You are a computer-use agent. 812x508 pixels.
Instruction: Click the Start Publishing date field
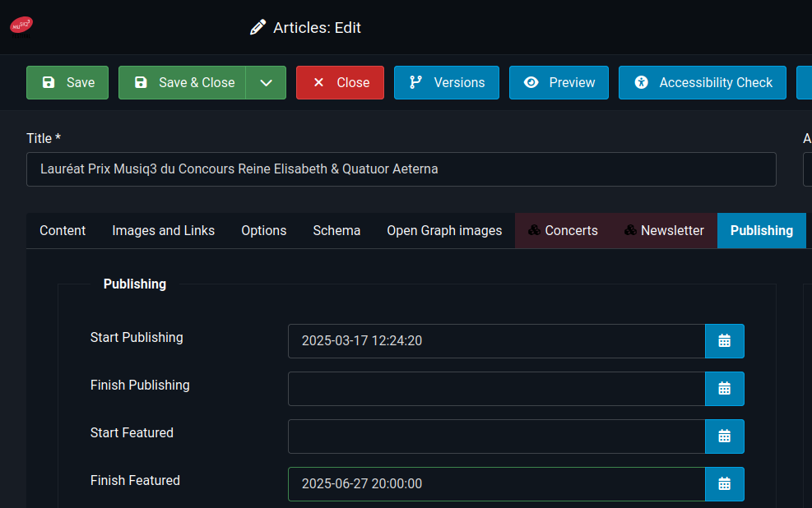(497, 341)
